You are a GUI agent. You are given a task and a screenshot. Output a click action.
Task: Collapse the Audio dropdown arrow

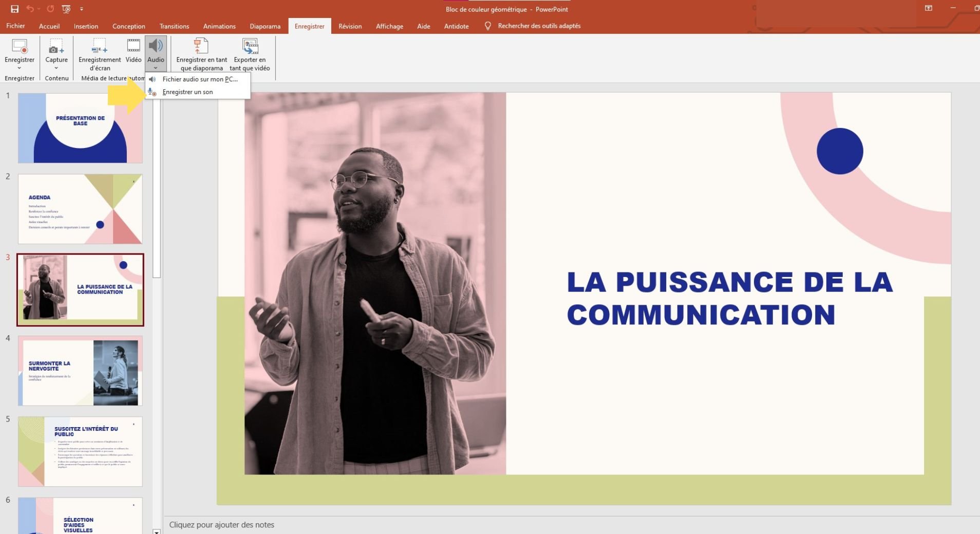[156, 68]
